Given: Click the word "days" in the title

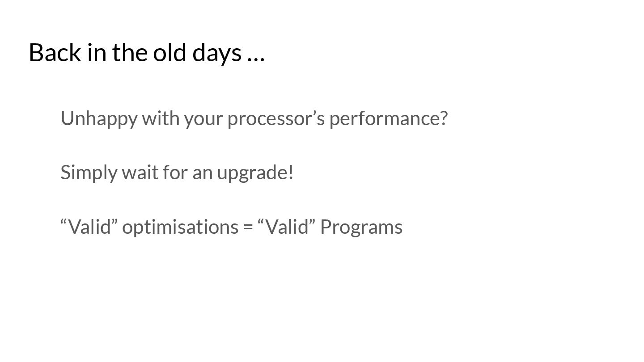Looking at the screenshot, I should (x=217, y=54).
